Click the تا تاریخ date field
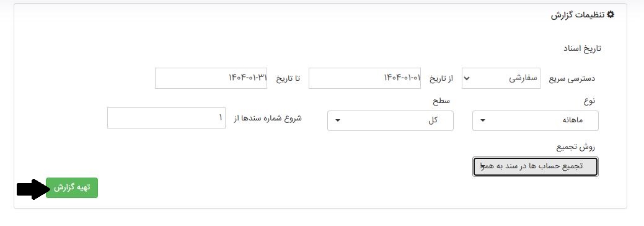 pos(211,78)
